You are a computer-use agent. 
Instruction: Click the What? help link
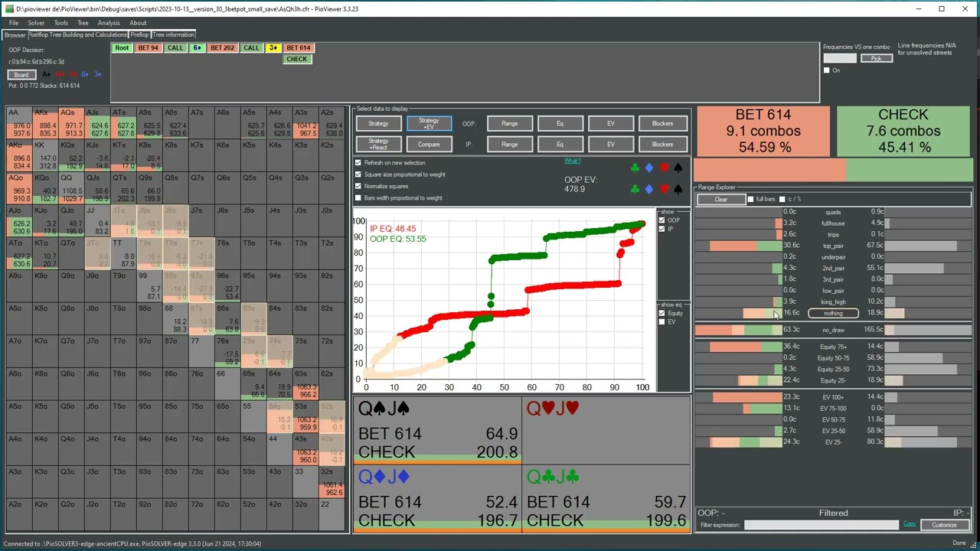572,161
